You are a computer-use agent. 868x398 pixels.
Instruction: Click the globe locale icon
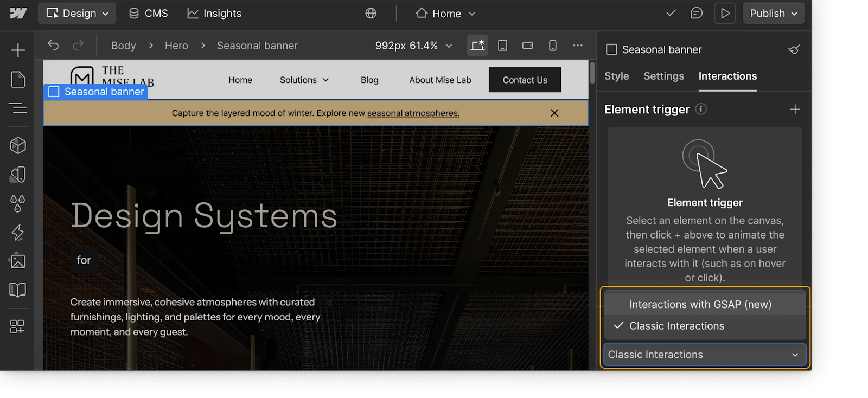(x=371, y=13)
